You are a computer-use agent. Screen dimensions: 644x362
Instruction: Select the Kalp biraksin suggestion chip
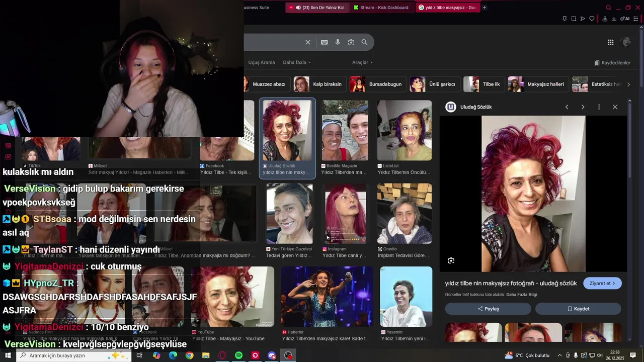319,84
